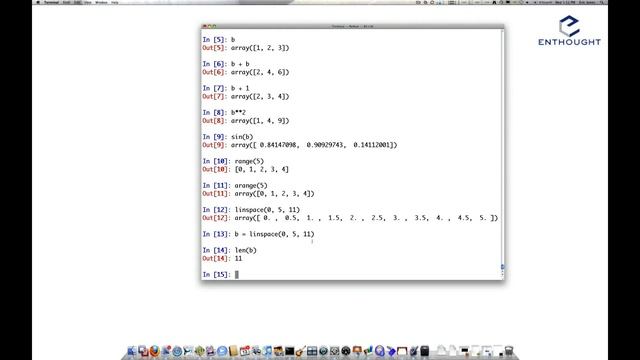640x360 pixels.
Task: Open the Terminal application menu
Action: [x=51, y=2]
